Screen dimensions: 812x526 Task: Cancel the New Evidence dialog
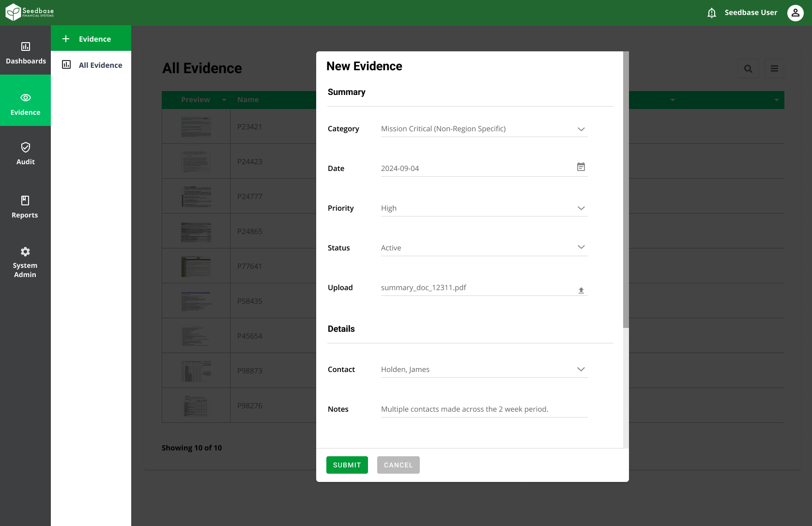pos(398,464)
